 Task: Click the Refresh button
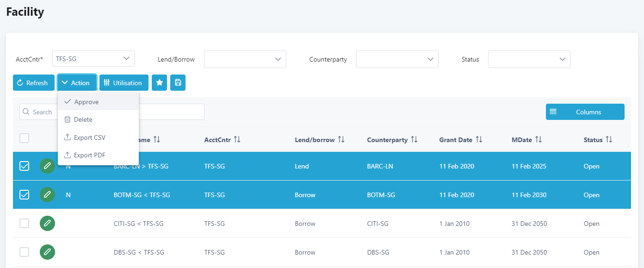pos(34,83)
